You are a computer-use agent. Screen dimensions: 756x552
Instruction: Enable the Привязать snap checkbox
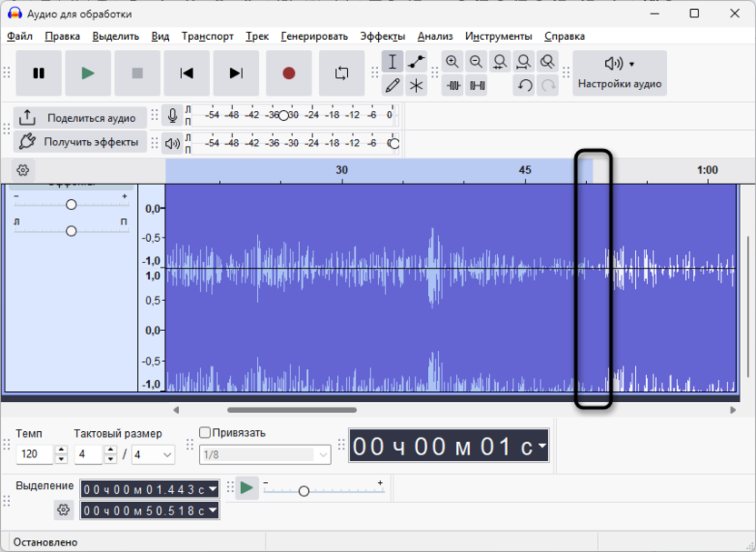(x=205, y=433)
